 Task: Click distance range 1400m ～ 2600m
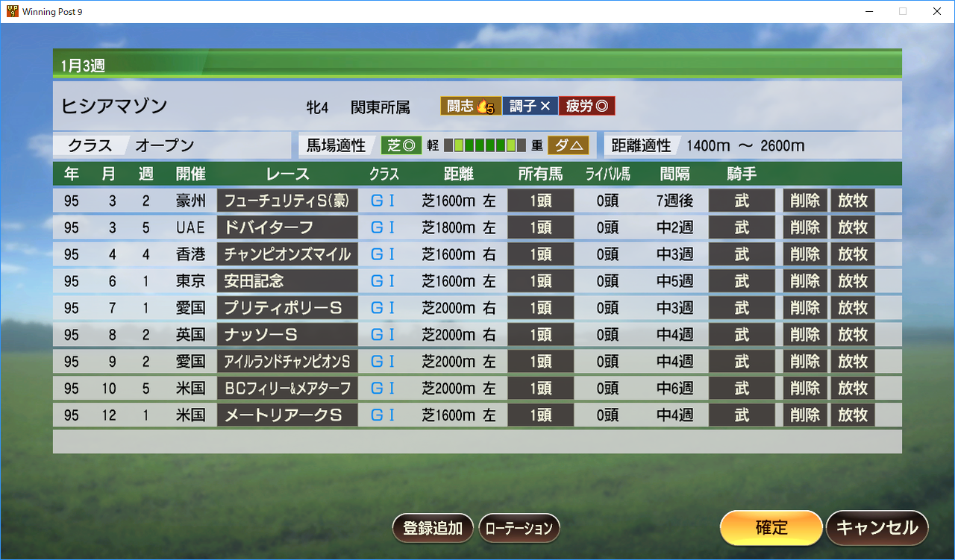click(745, 145)
